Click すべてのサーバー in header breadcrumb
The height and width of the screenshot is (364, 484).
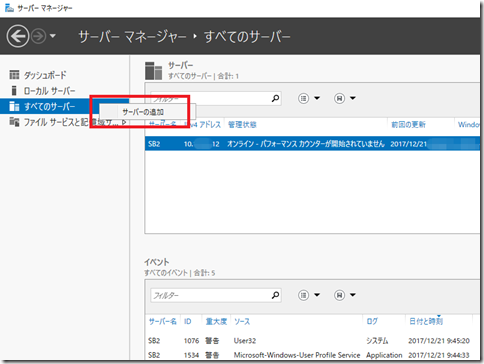click(x=247, y=36)
